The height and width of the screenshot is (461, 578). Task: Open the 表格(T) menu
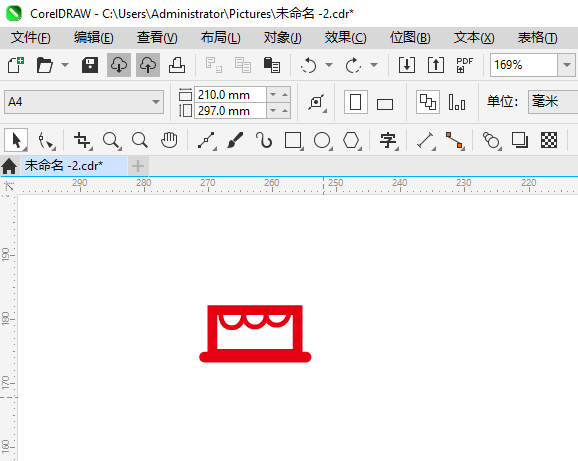(x=537, y=38)
